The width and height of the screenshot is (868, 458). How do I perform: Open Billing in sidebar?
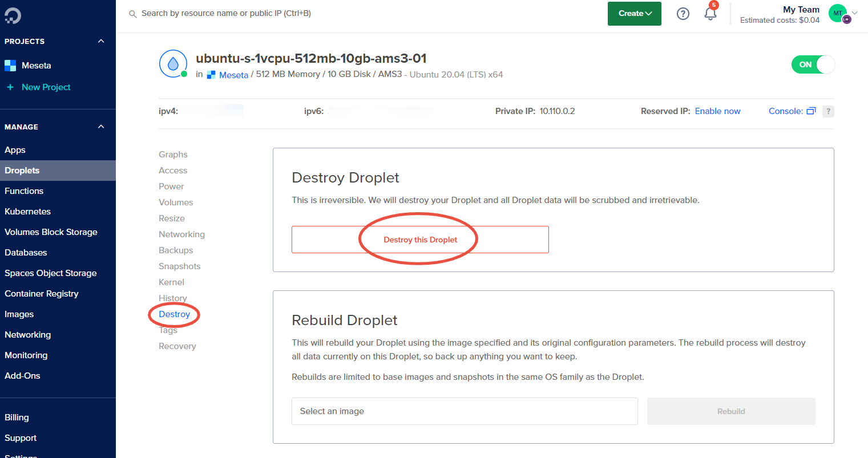[x=17, y=418]
